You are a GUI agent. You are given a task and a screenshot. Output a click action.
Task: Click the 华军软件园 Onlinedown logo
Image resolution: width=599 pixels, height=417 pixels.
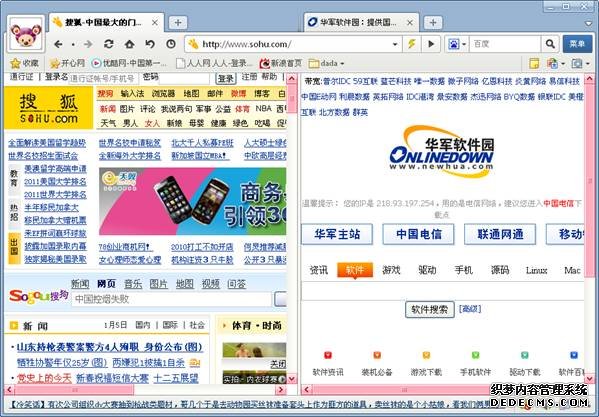[442, 152]
